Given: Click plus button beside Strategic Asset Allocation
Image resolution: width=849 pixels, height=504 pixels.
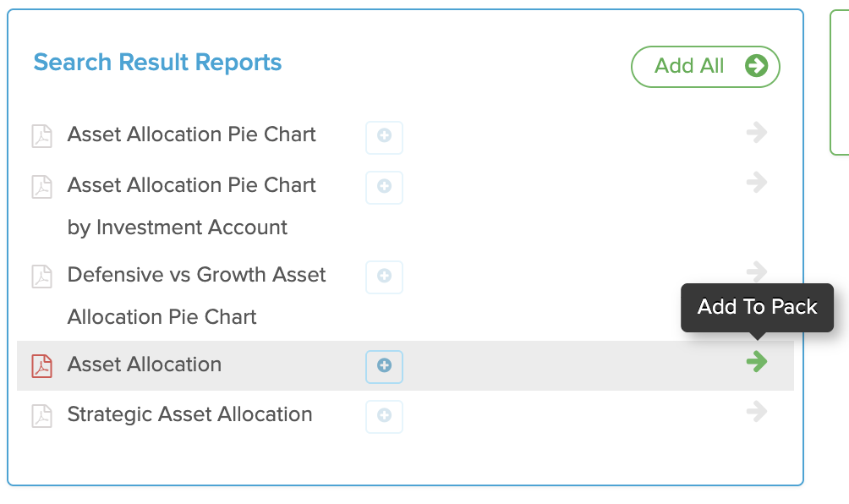Looking at the screenshot, I should [x=384, y=417].
